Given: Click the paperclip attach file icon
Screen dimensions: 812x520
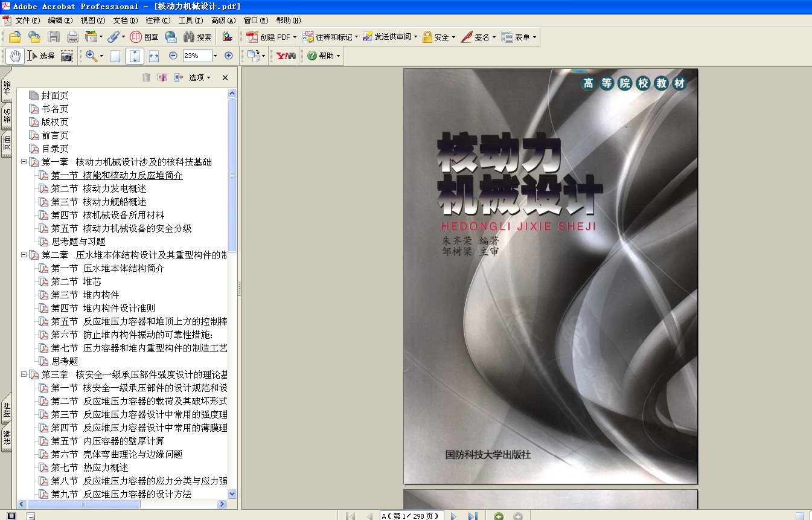Looking at the screenshot, I should [113, 37].
